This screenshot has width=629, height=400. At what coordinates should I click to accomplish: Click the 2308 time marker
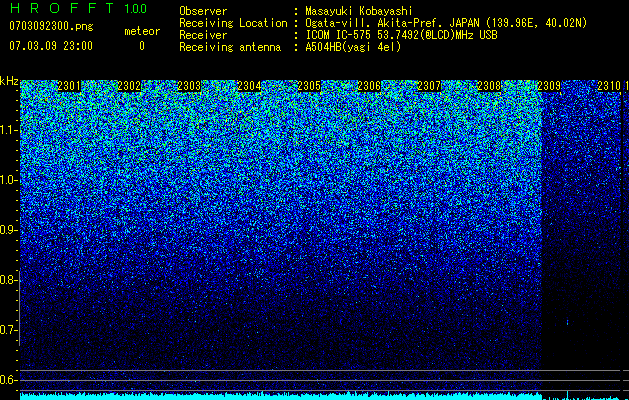click(489, 86)
